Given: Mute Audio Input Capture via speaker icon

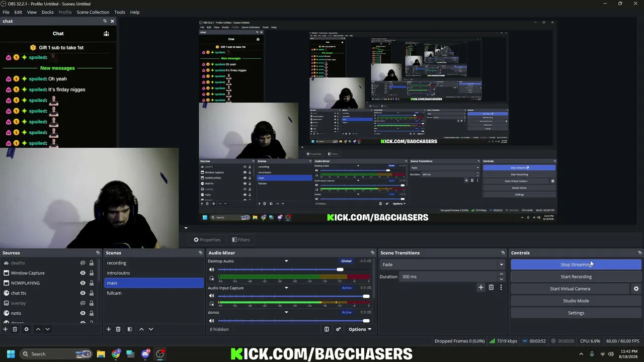Looking at the screenshot, I should tap(211, 296).
